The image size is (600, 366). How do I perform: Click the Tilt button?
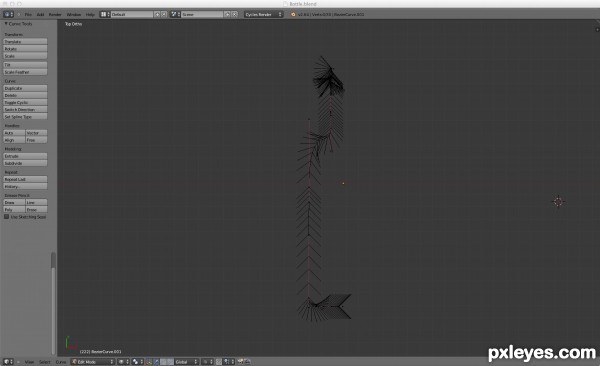point(25,65)
